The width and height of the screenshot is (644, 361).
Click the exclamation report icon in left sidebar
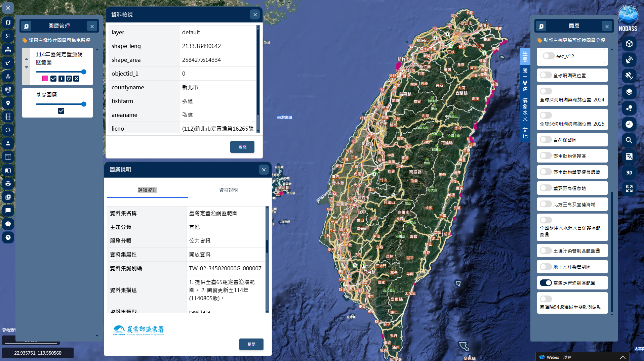8,224
